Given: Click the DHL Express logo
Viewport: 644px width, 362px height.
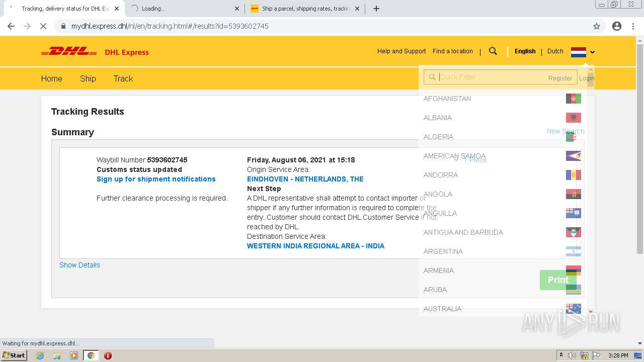Looking at the screenshot, I should (x=95, y=51).
